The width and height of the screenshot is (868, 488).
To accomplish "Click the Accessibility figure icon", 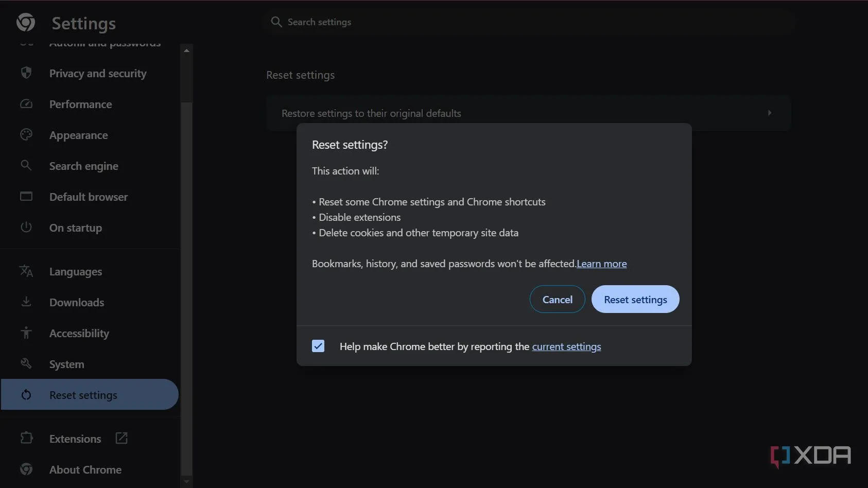I will click(26, 333).
